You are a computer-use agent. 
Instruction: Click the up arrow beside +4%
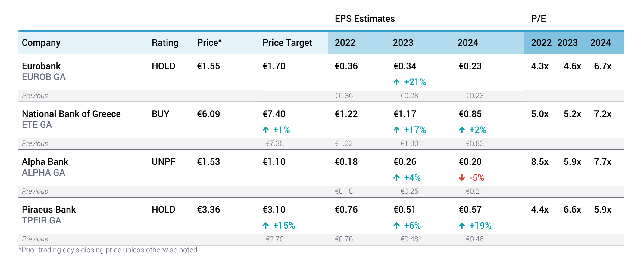click(x=396, y=178)
